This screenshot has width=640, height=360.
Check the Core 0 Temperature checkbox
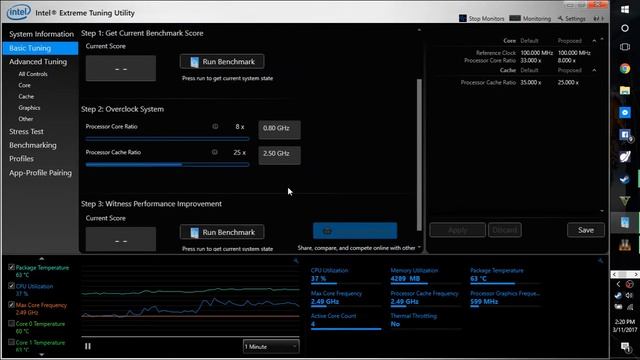[11, 324]
